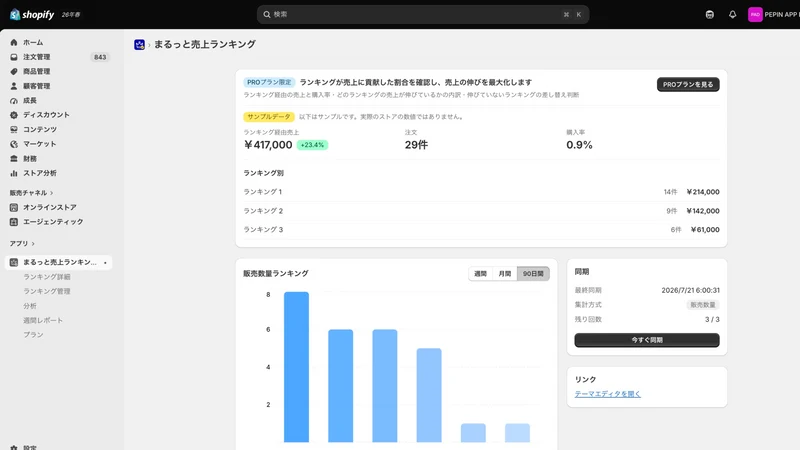Click the ¥417,000 sales value
Image resolution: width=800 pixels, height=450 pixels.
(x=268, y=145)
